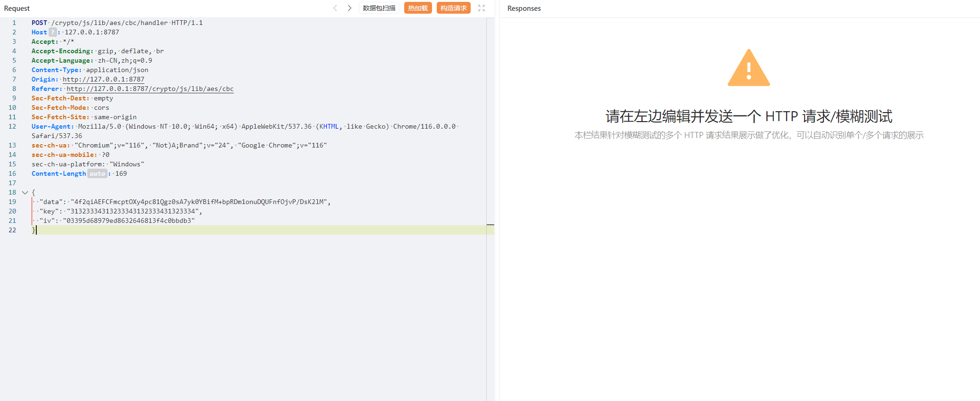Collapse the JSON body fold arrow

pyautogui.click(x=25, y=192)
